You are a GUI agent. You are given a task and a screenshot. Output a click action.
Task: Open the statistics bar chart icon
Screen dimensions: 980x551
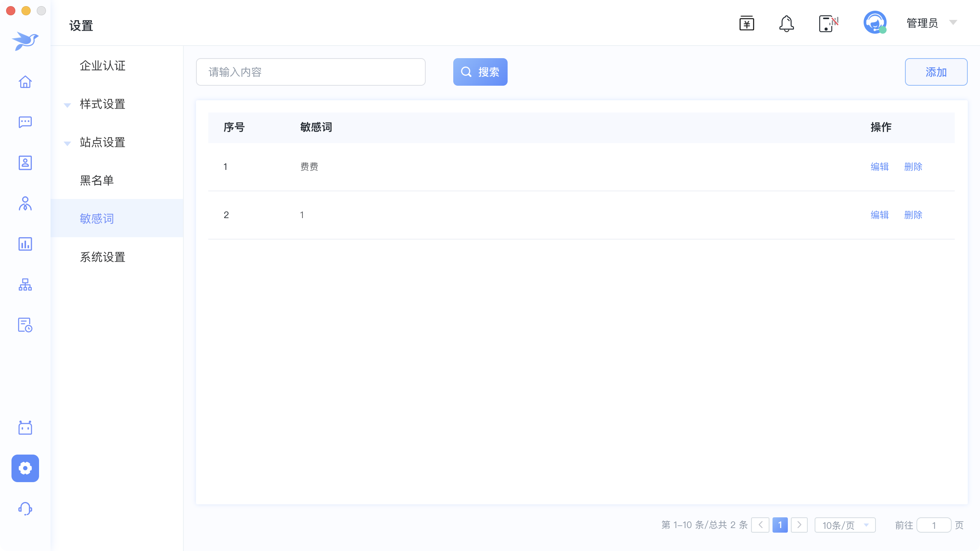(x=25, y=244)
